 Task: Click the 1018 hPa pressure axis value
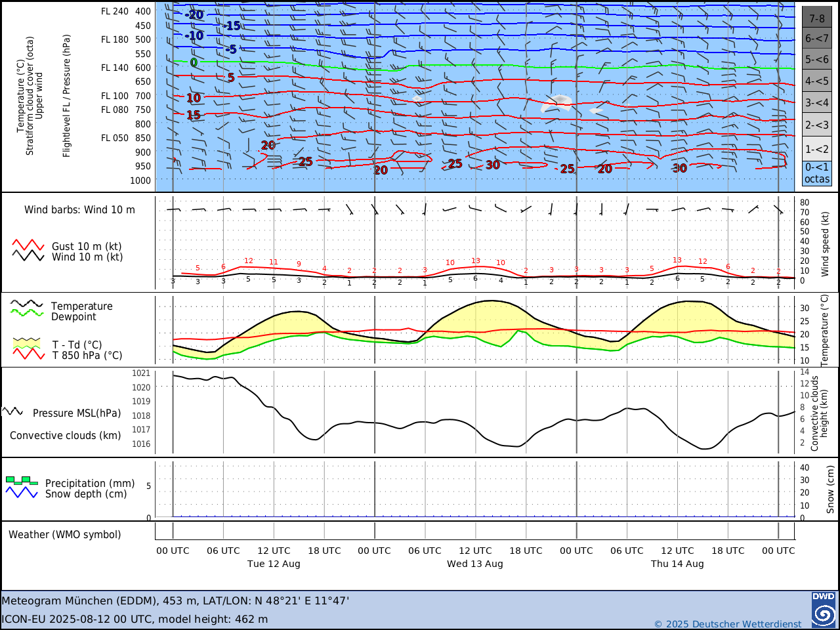click(141, 415)
